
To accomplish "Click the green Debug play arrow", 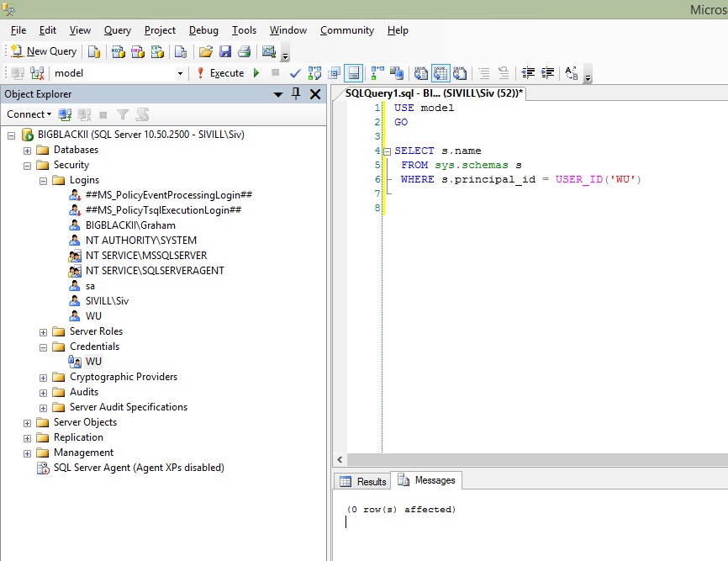I will pyautogui.click(x=256, y=73).
